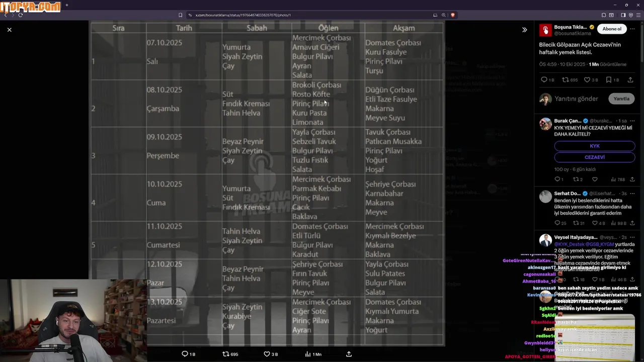
Task: Open Serhat Do profile link
Action: (x=568, y=194)
